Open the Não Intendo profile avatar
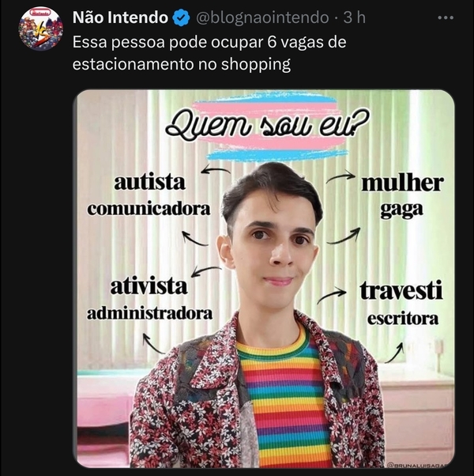Screen dimensions: 474x476 [x=40, y=28]
